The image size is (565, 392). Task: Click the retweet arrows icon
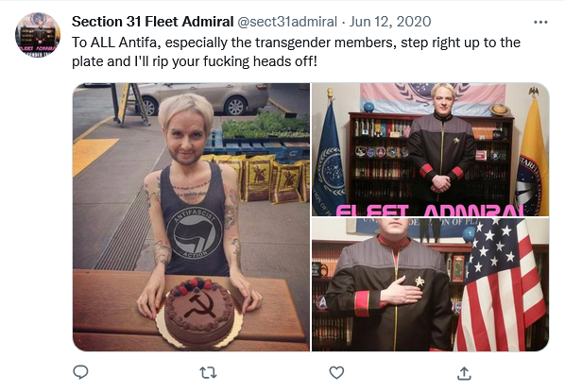pos(208,372)
